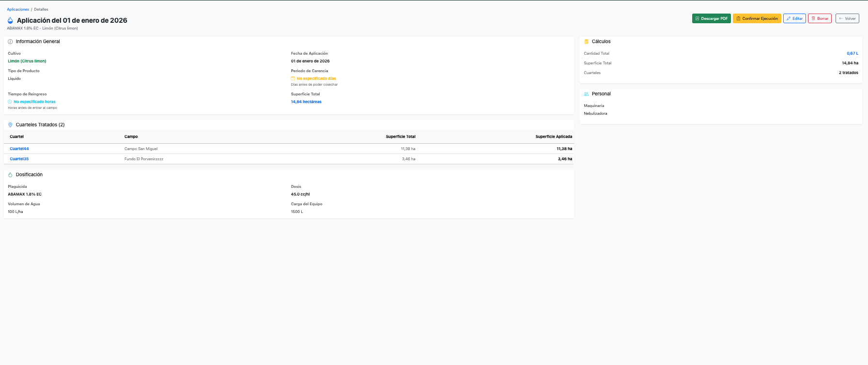Navigate to Aplicaciones in the breadcrumb

(x=18, y=9)
